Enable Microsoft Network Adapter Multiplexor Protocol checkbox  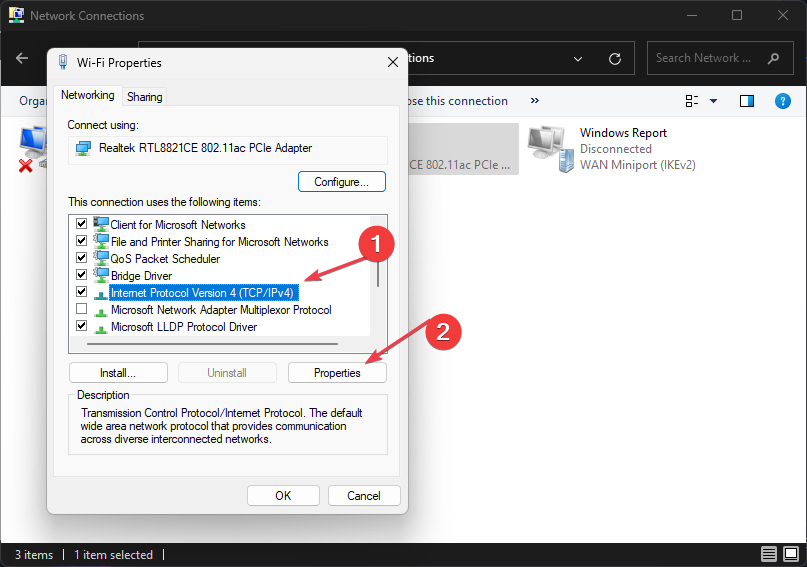[81, 309]
